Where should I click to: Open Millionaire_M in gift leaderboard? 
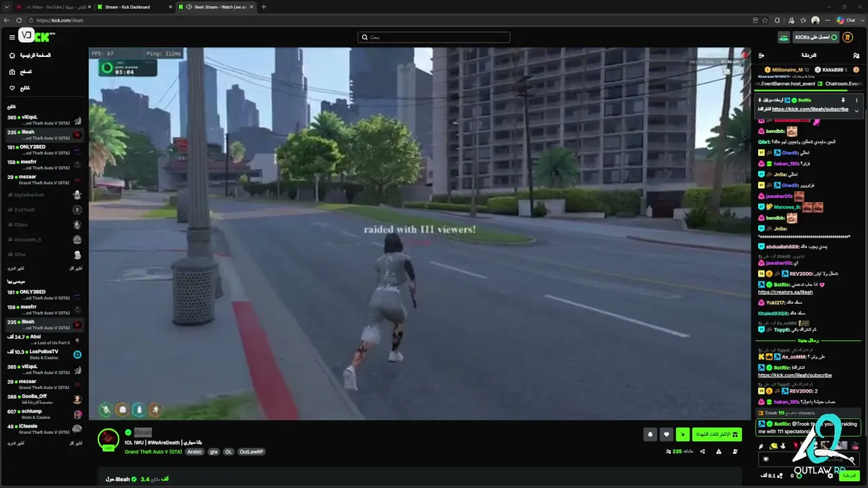point(787,70)
